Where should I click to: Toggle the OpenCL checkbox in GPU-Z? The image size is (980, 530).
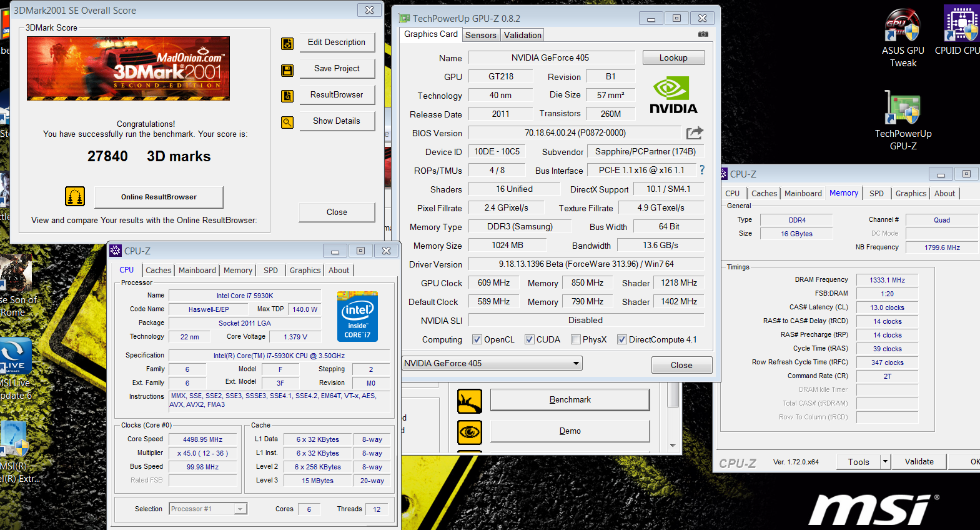[477, 339]
